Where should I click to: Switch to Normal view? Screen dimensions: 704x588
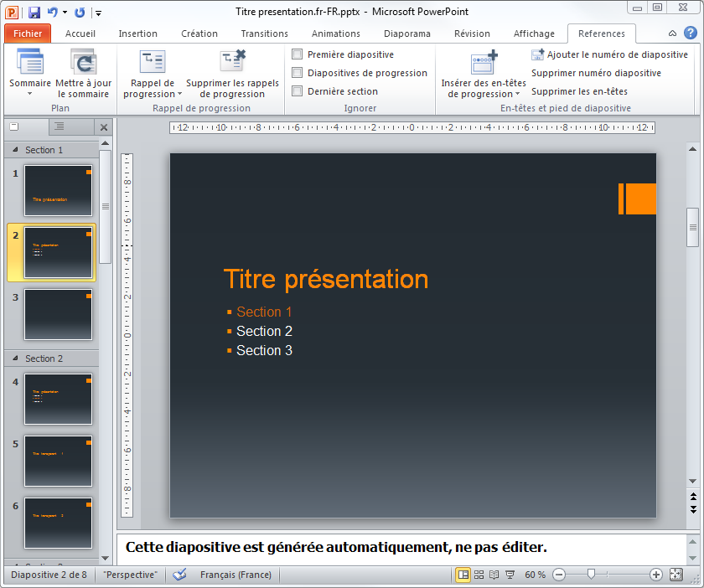(x=463, y=575)
